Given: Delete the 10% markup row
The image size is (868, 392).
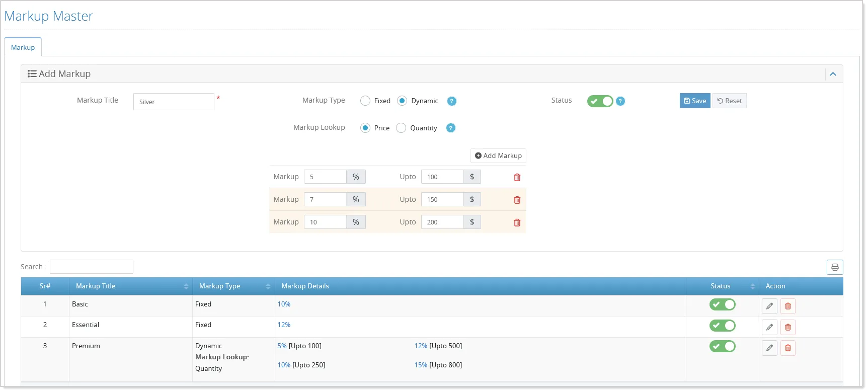Looking at the screenshot, I should [x=517, y=222].
